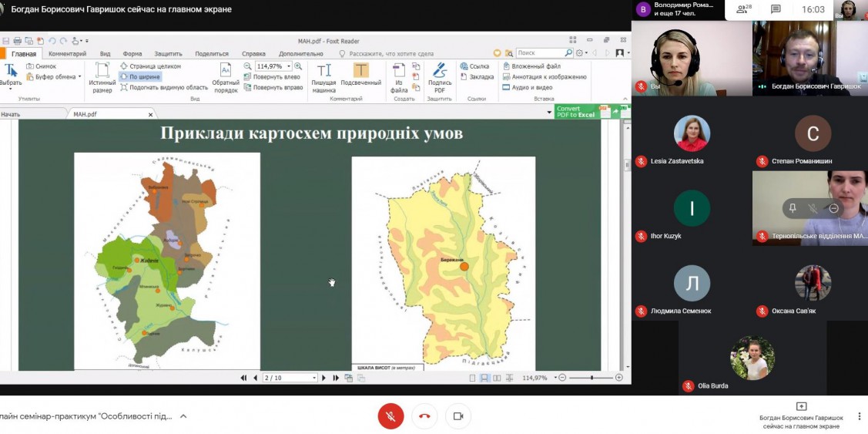Click the Snapshot (Снимок) tool
Image resolution: width=868 pixels, height=434 pixels.
[x=40, y=66]
